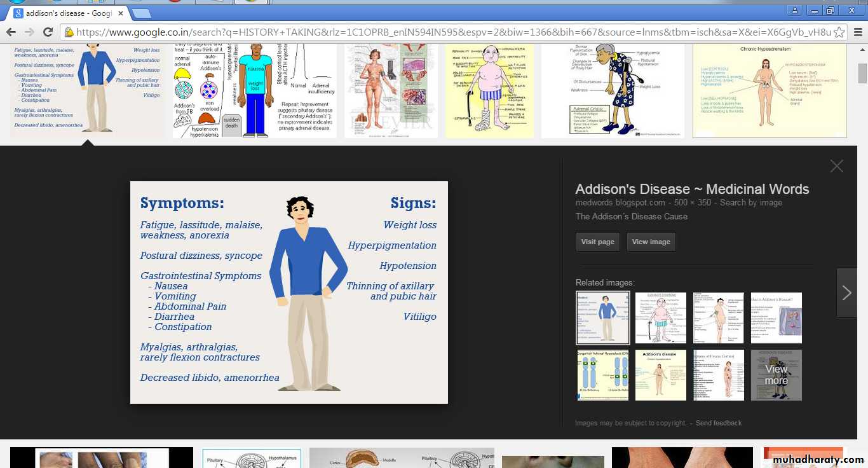
Task: Open the Addison's Disease ~ Medicinal Words title
Action: (692, 189)
